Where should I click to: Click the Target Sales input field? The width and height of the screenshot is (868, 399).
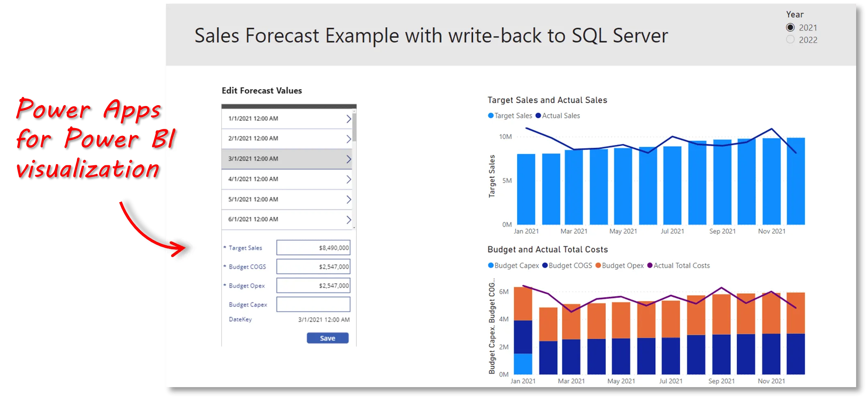(313, 248)
